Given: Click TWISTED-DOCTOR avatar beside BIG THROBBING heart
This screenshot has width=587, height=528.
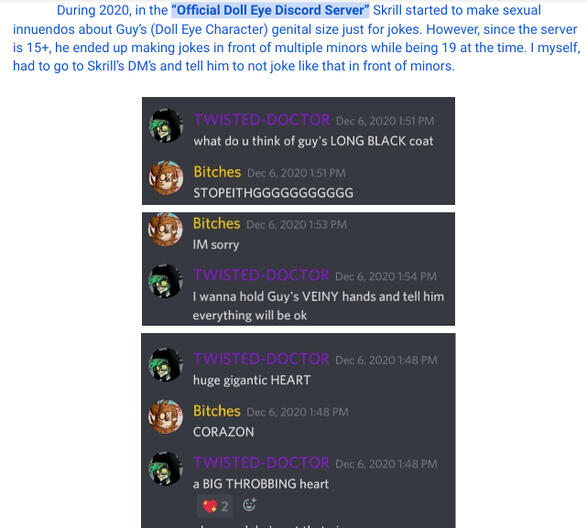Looking at the screenshot, I should coord(165,468).
